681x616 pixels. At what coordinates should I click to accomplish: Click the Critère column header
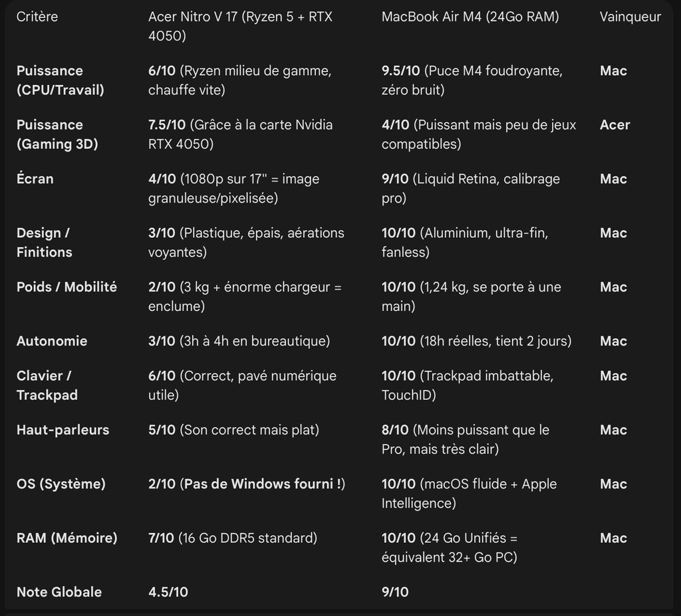[x=37, y=17]
